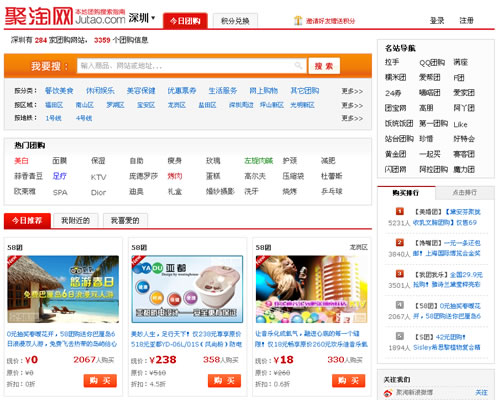The width and height of the screenshot is (500, 400).
Task: Click the 龙岗区 tag on KTV deal
Action: 358,247
